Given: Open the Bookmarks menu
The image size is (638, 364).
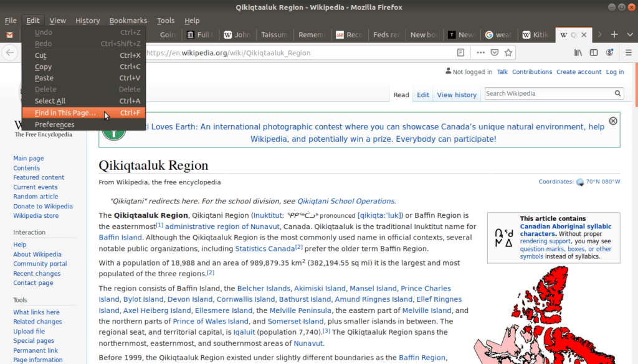Looking at the screenshot, I should coord(128,21).
